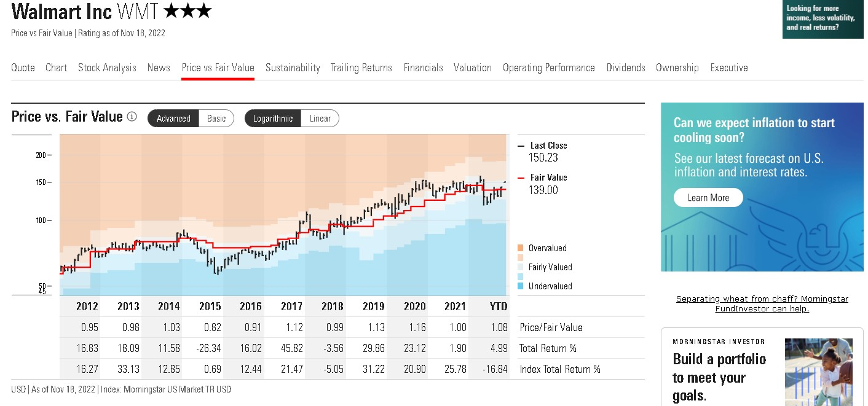Viewport: 868px width, 406px height.
Task: Switch chart scale to Linear
Action: (x=320, y=119)
